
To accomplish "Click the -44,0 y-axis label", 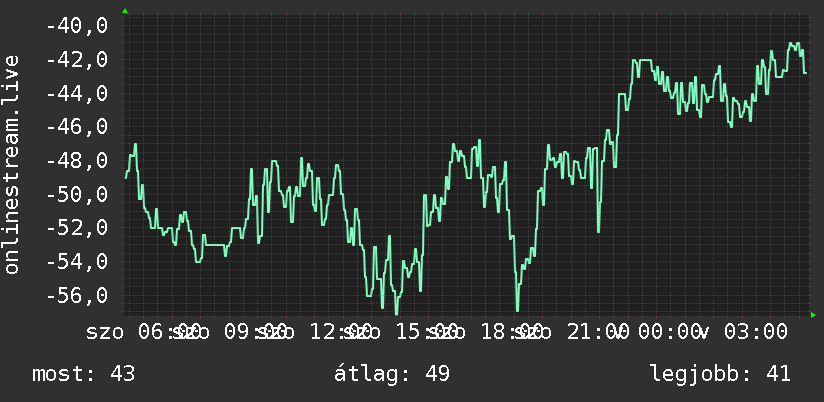I will point(77,94).
